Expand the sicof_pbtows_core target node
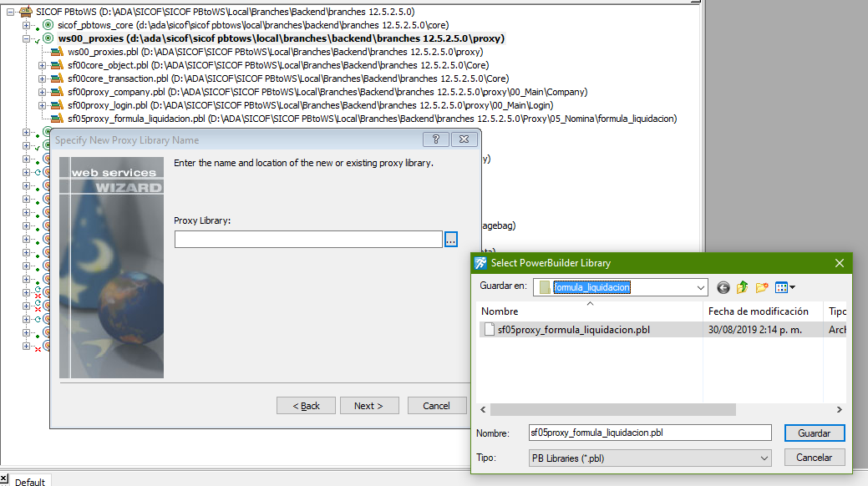This screenshot has width=868, height=486. coord(26,25)
